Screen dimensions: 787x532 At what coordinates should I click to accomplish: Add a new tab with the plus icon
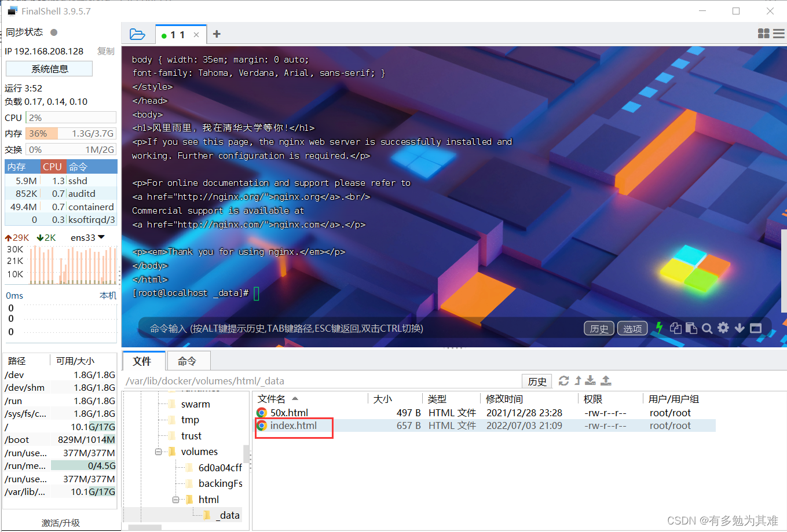click(217, 34)
